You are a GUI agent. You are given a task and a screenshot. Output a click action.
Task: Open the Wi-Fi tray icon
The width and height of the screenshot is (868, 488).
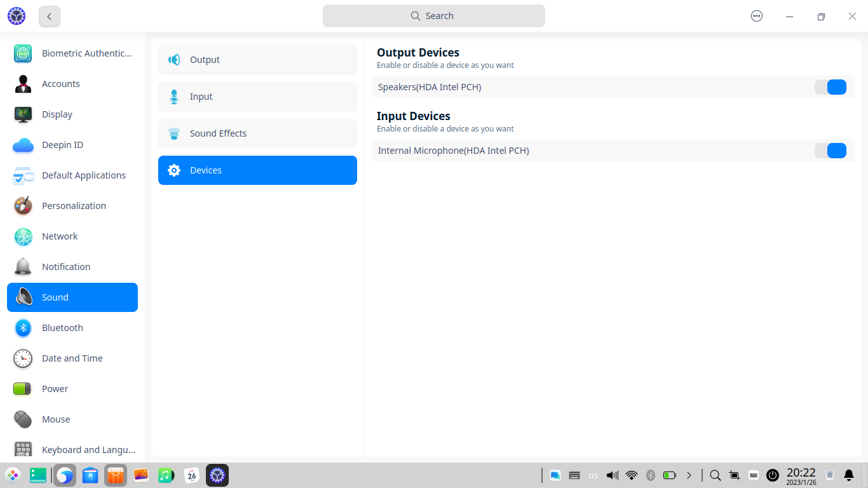click(x=632, y=475)
